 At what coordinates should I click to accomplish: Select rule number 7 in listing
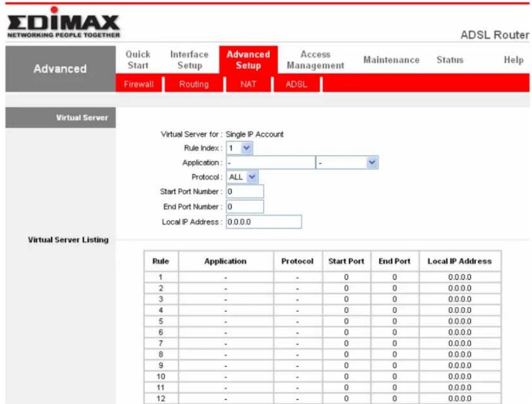(161, 343)
